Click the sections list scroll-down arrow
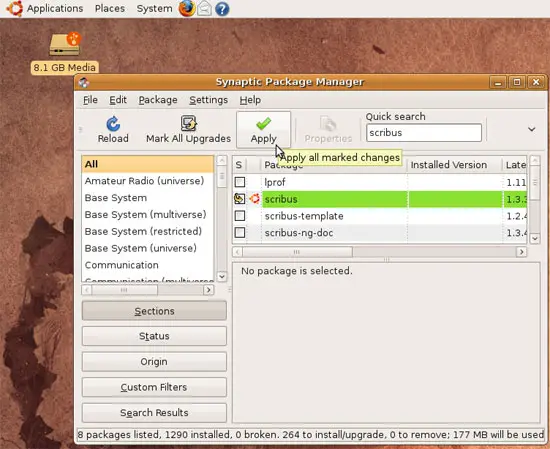This screenshot has width=550, height=449. click(x=222, y=276)
